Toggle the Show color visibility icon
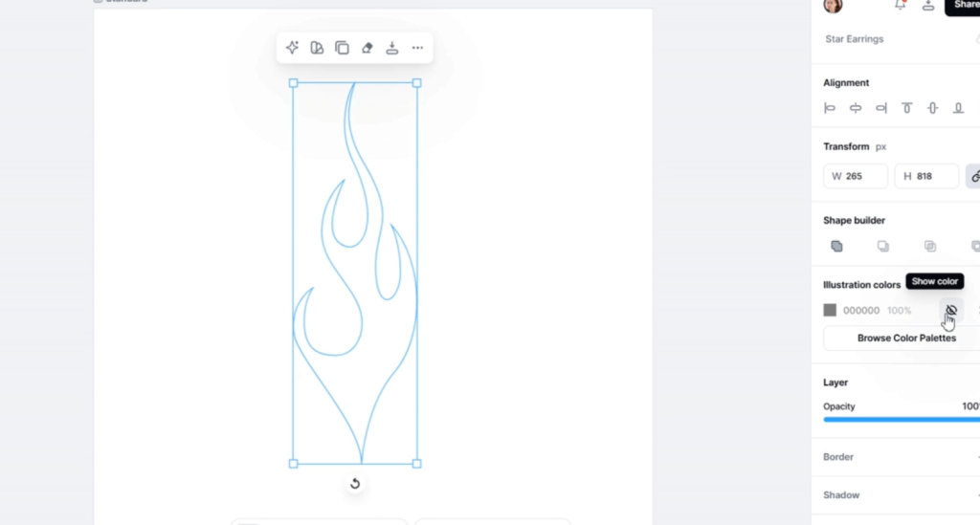Screen dimensions: 980x525 [950, 310]
